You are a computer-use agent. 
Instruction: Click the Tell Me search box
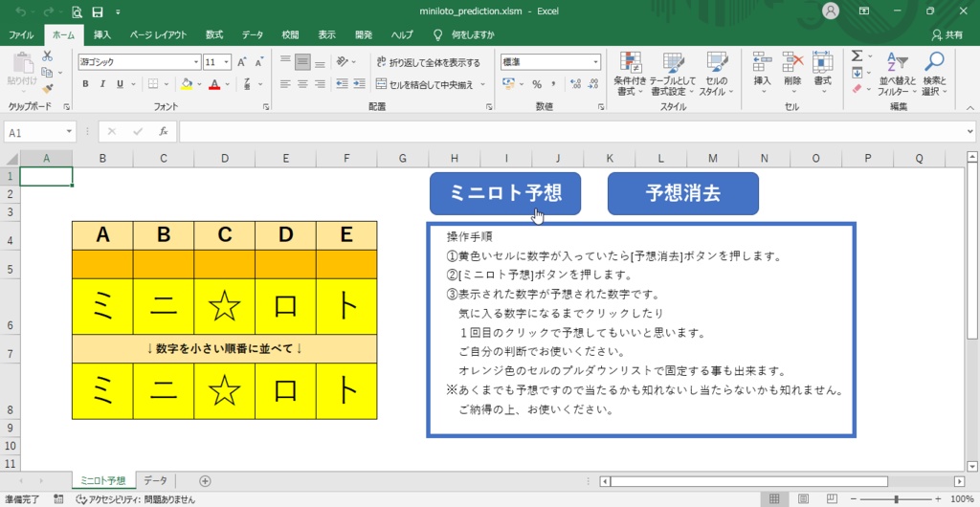tap(464, 35)
